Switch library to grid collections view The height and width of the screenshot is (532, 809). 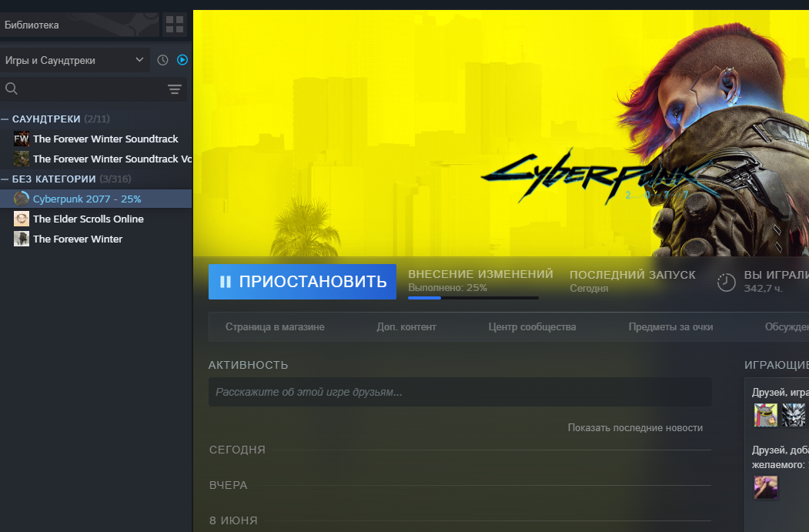click(x=175, y=25)
